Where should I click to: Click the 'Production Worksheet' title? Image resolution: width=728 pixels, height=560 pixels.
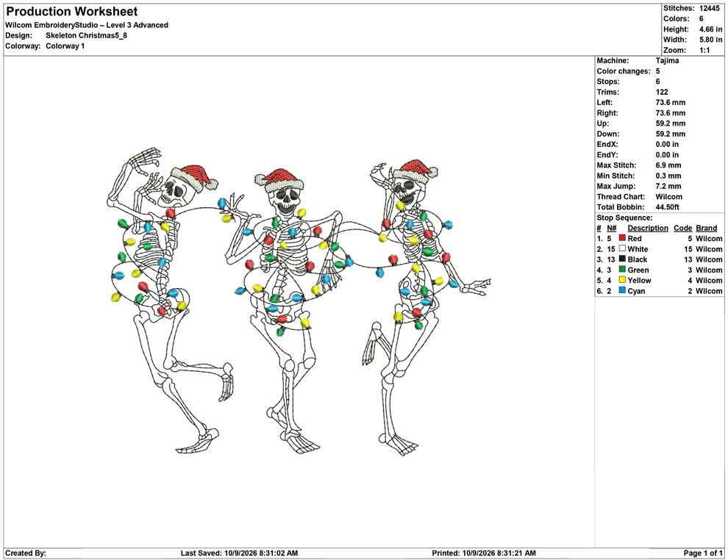coord(71,12)
